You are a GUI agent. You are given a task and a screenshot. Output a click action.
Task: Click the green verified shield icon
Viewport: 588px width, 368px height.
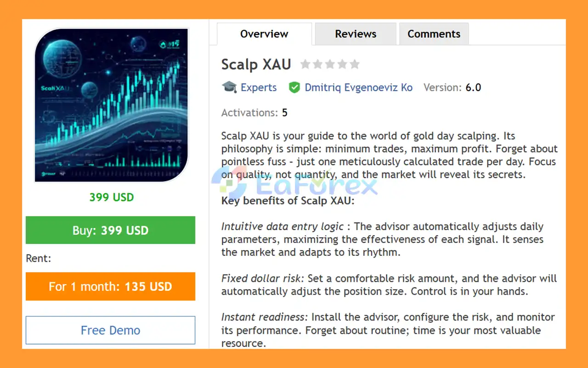[x=294, y=87]
